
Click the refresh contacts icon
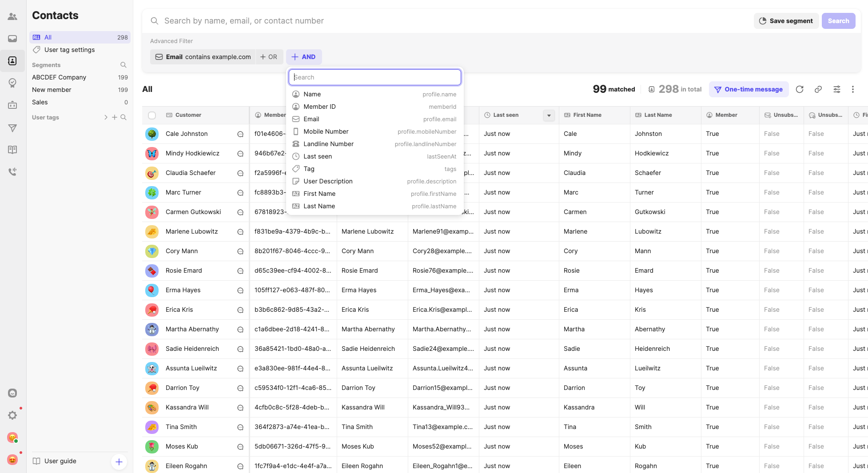coord(800,89)
